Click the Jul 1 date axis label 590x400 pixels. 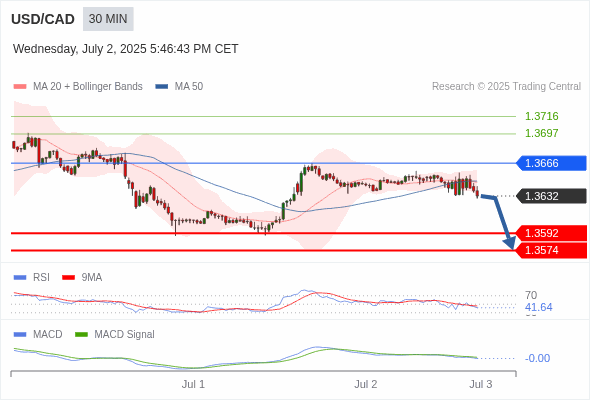point(193,384)
